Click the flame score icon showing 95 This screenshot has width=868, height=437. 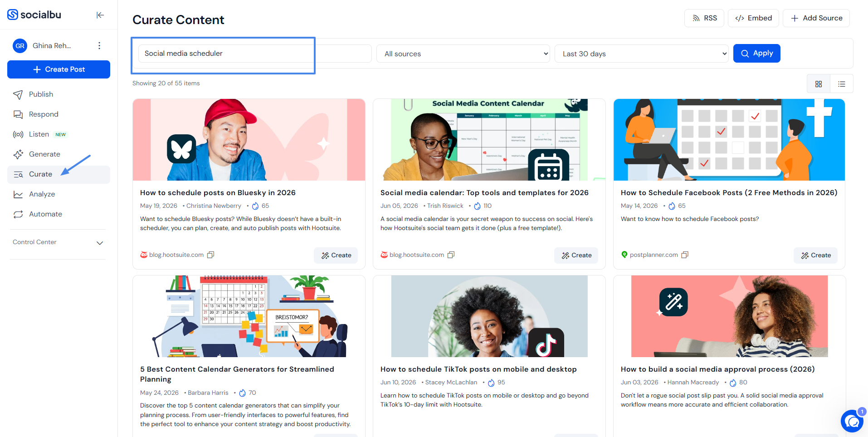pyautogui.click(x=491, y=383)
